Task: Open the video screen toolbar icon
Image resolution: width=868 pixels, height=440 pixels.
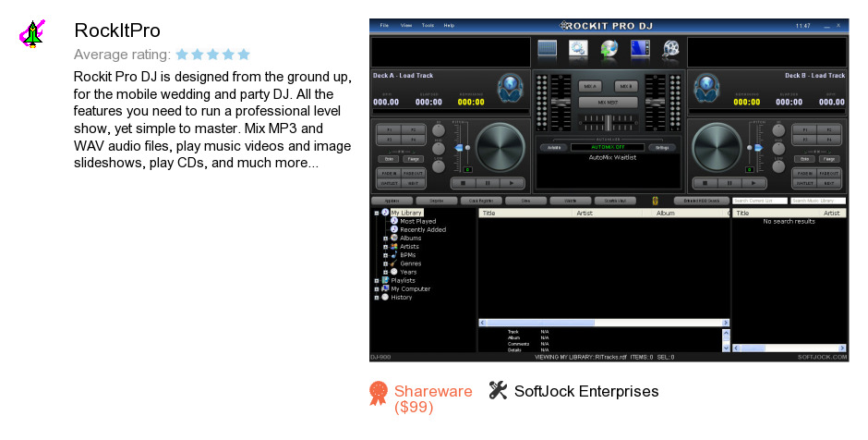Action: coord(640,49)
